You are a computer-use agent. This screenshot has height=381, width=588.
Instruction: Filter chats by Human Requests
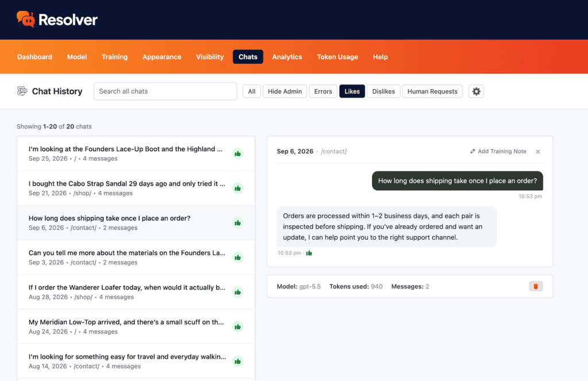432,91
